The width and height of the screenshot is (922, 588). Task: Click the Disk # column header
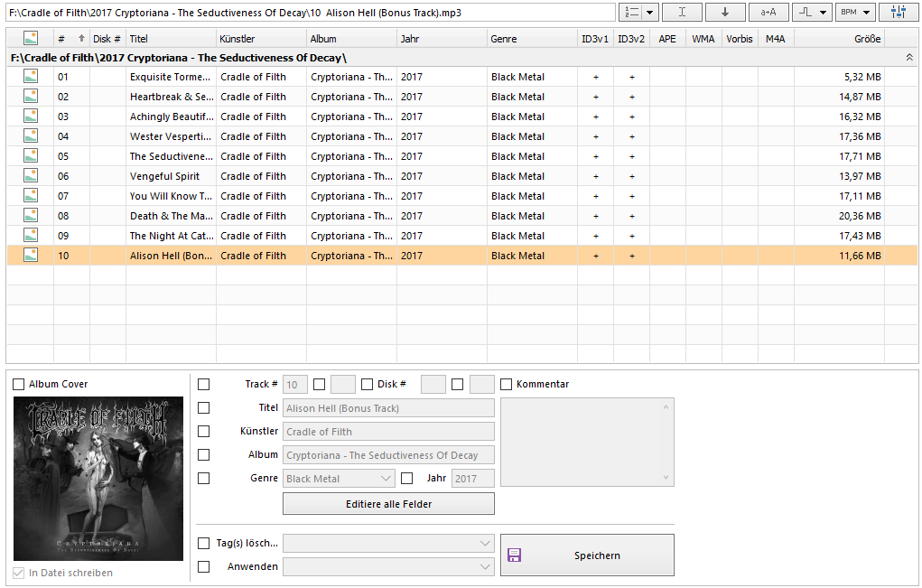(107, 39)
